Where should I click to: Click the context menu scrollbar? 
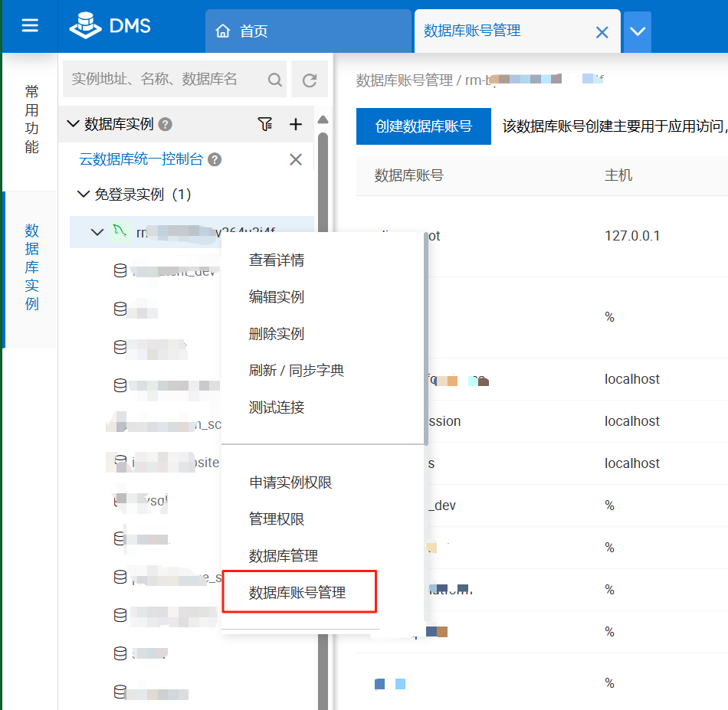426,339
